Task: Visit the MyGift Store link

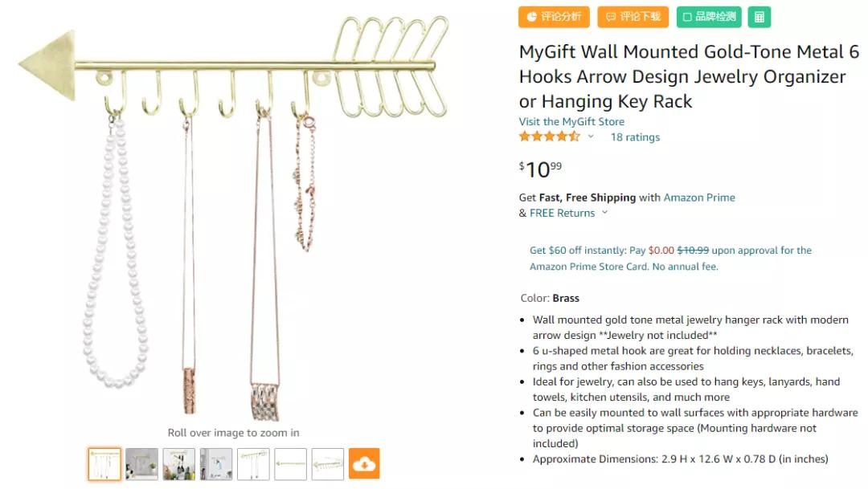Action: click(x=571, y=121)
